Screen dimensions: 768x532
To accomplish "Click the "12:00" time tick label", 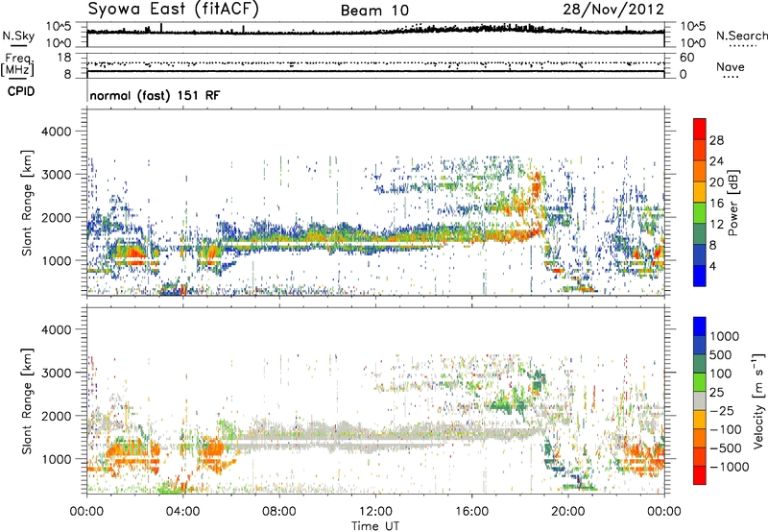I will click(x=375, y=512).
